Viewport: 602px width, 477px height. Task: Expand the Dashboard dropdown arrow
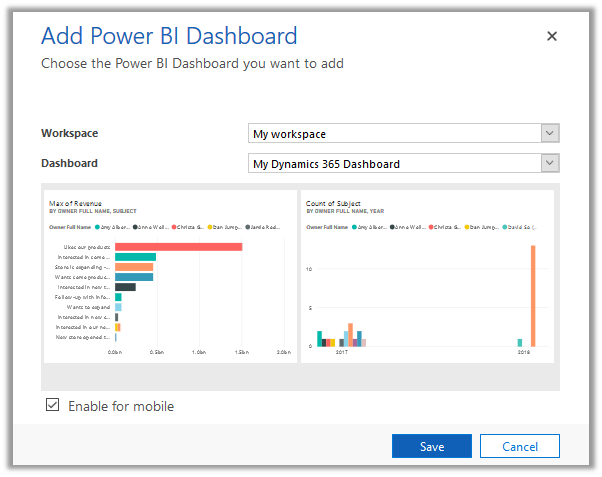(x=549, y=163)
